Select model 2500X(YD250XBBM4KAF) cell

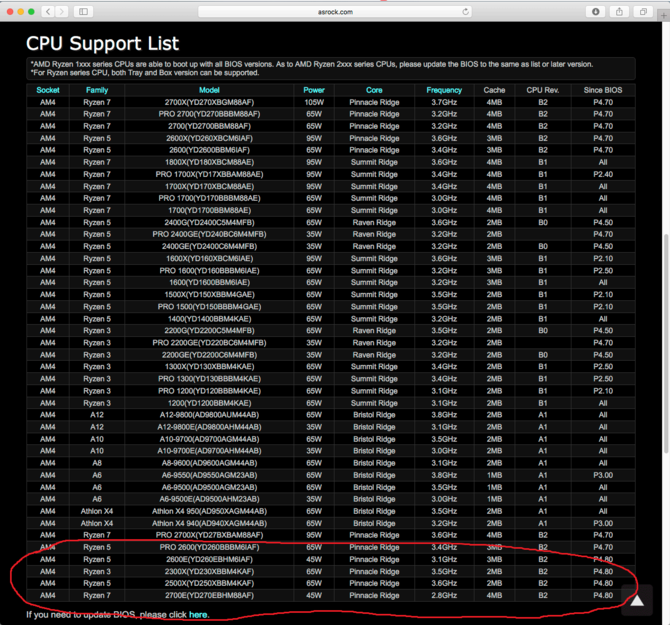209,584
